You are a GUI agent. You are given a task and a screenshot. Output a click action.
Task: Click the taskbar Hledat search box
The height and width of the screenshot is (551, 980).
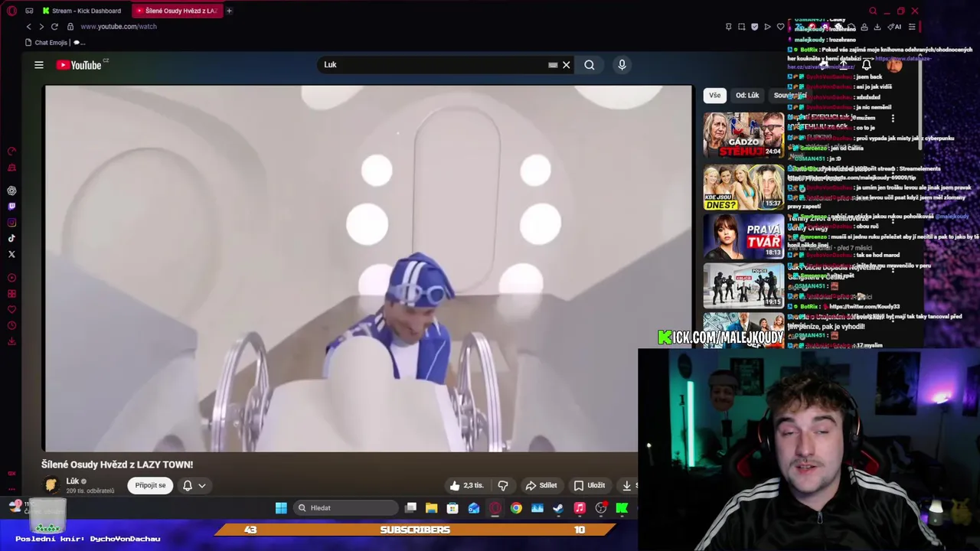(346, 508)
